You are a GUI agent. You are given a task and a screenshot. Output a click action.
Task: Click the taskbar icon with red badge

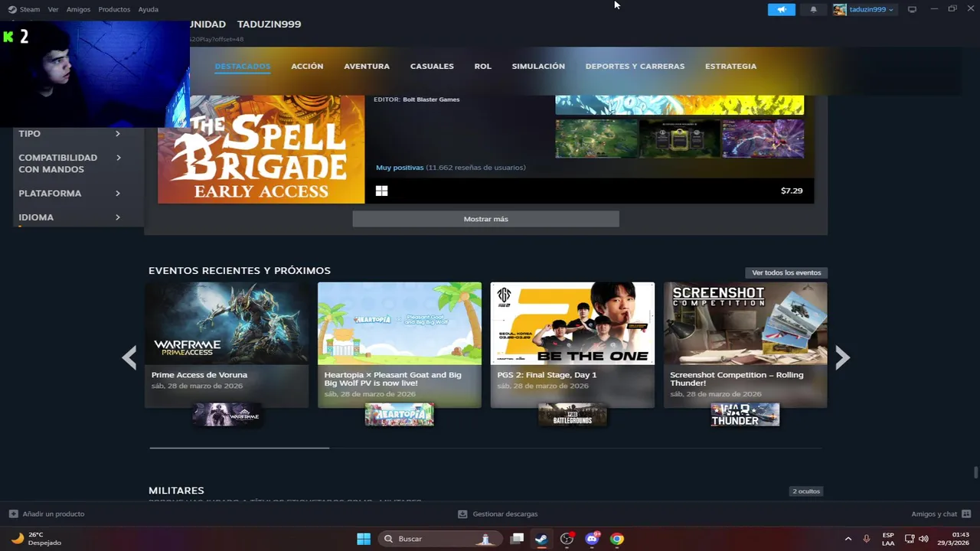(x=567, y=539)
